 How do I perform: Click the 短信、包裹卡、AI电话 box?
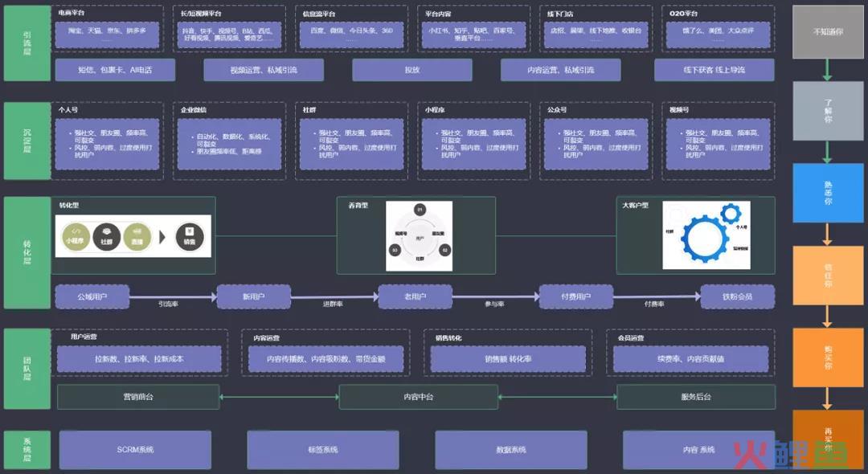point(115,70)
